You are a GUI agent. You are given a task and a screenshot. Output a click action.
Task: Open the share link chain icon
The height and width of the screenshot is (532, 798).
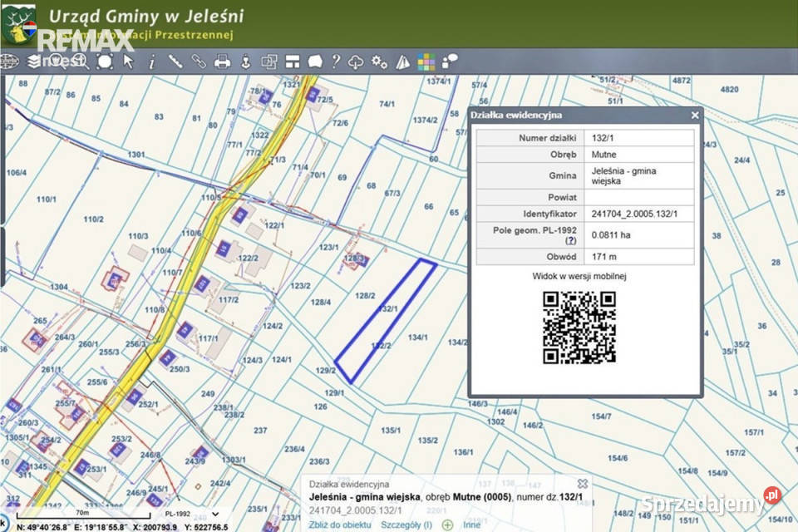199,62
